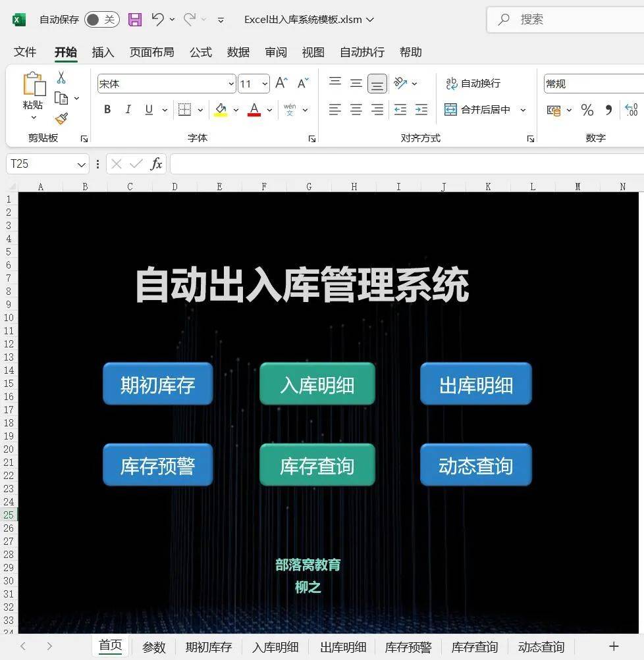Toggle Italic formatting

click(128, 109)
